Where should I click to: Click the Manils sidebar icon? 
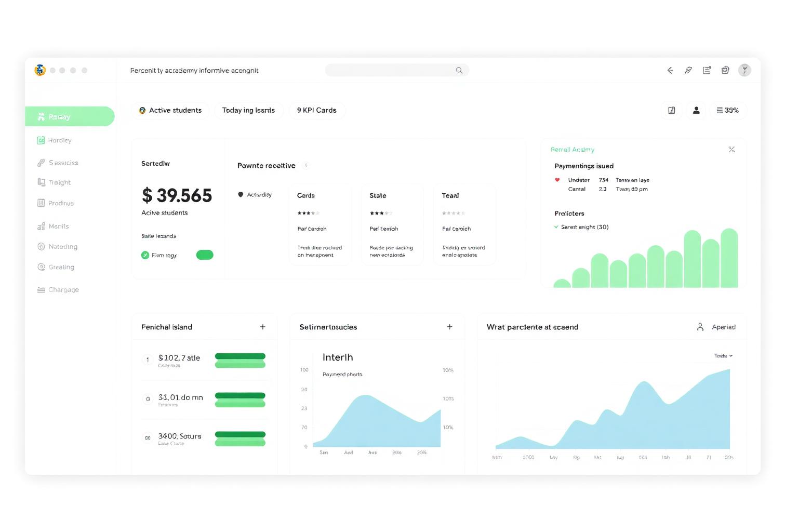[x=41, y=226]
